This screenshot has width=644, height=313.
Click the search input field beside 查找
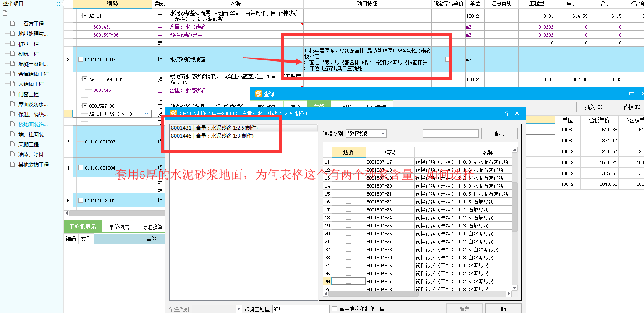[450, 133]
